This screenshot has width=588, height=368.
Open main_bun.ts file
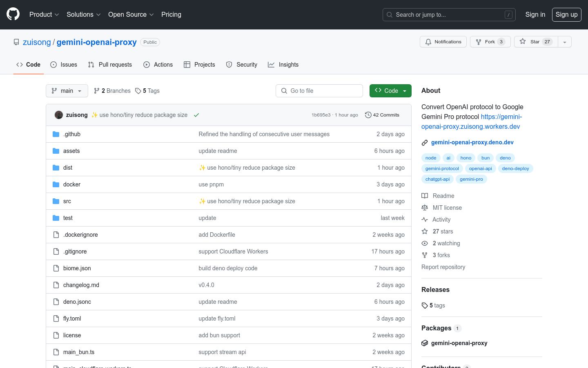tap(79, 352)
